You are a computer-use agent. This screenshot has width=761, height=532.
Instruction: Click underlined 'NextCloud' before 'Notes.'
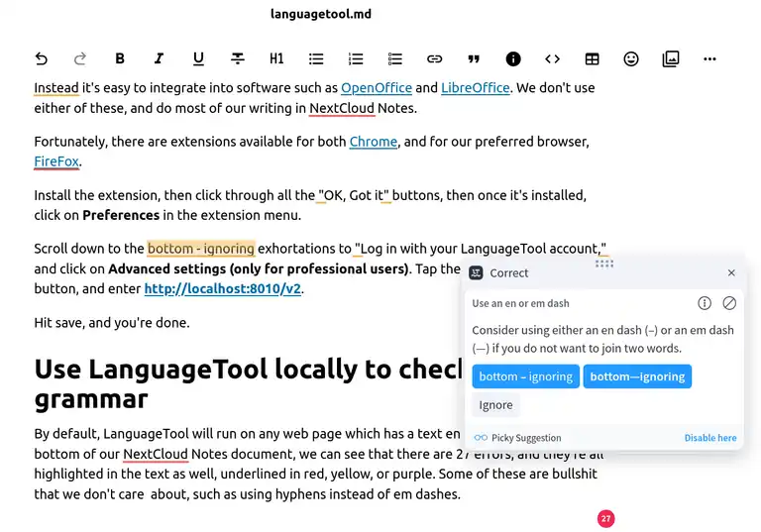click(x=342, y=108)
